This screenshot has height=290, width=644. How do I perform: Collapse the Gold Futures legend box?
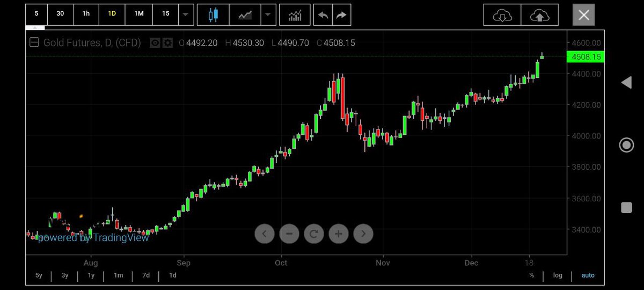click(x=34, y=43)
